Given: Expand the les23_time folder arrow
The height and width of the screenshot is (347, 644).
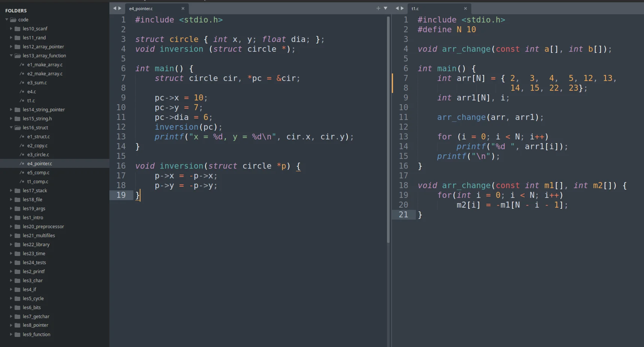Looking at the screenshot, I should click(11, 254).
